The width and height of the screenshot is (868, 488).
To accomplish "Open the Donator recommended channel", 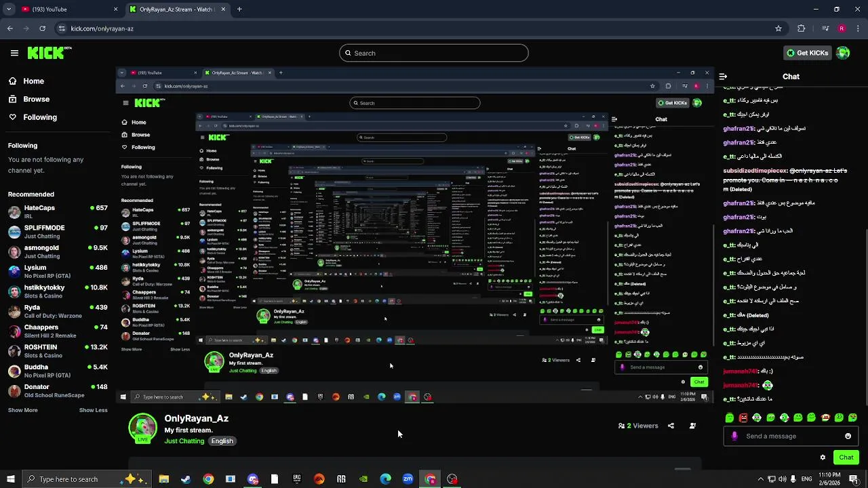I will (58, 390).
